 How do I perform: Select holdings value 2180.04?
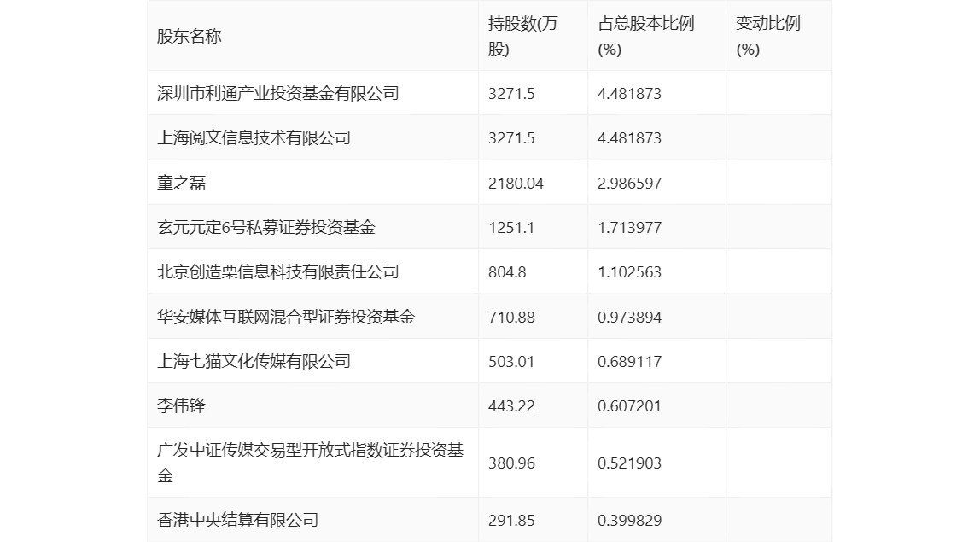pyautogui.click(x=516, y=183)
